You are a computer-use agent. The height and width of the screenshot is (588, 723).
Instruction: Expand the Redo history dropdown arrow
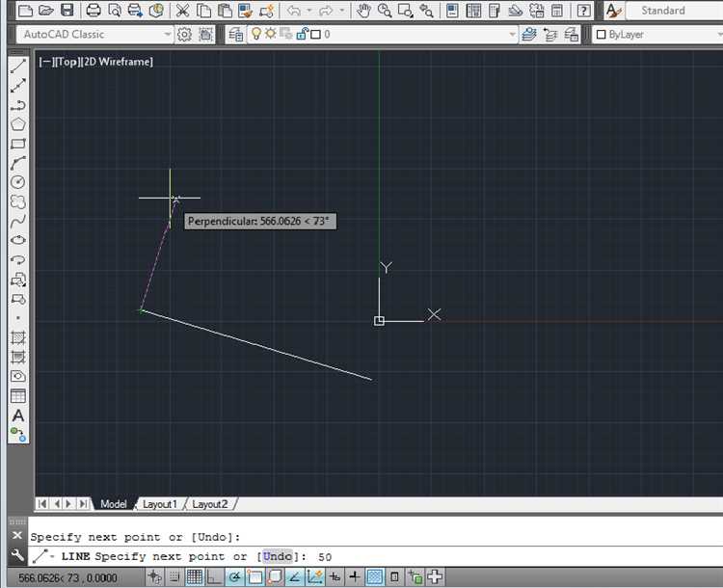[x=341, y=11]
